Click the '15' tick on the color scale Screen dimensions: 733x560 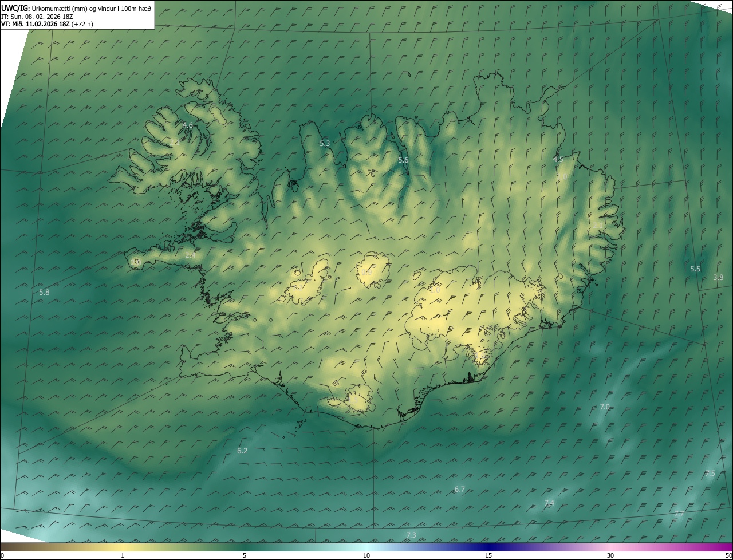[488, 555]
